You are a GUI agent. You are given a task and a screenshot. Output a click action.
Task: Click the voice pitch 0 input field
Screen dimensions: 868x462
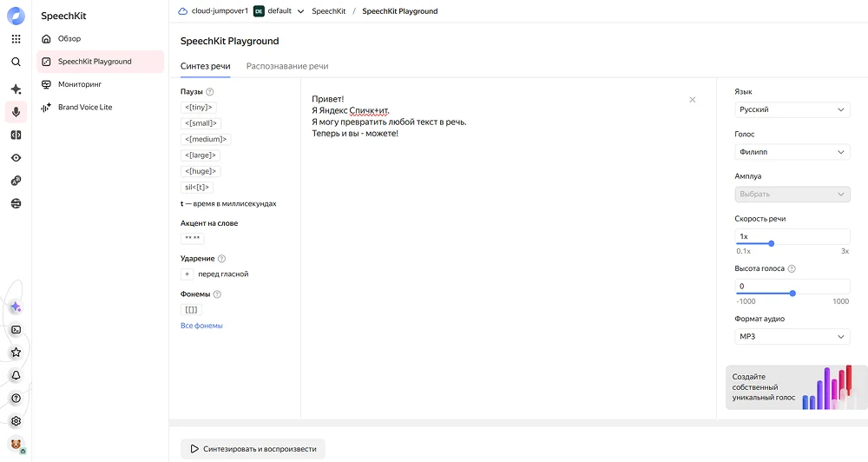click(x=792, y=286)
